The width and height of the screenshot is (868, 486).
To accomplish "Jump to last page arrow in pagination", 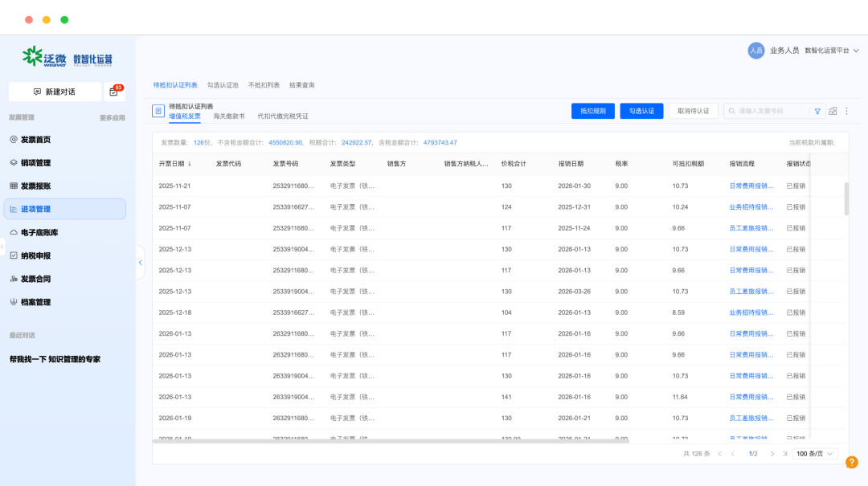I will (x=785, y=454).
